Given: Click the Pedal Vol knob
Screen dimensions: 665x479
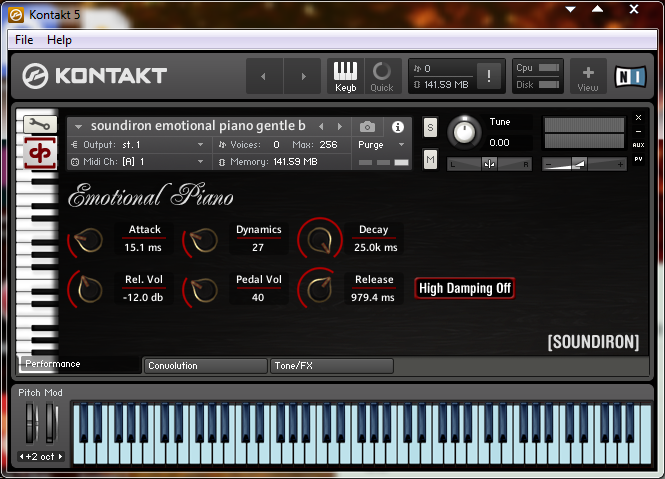Looking at the screenshot, I should point(203,289).
